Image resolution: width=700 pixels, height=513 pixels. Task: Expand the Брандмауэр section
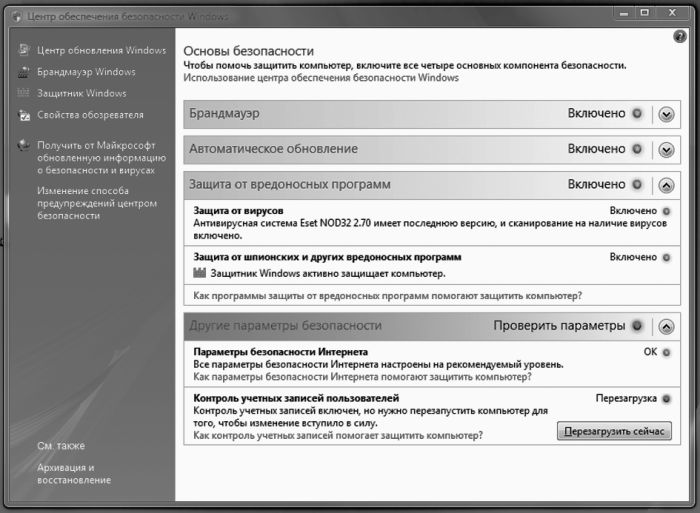point(667,114)
